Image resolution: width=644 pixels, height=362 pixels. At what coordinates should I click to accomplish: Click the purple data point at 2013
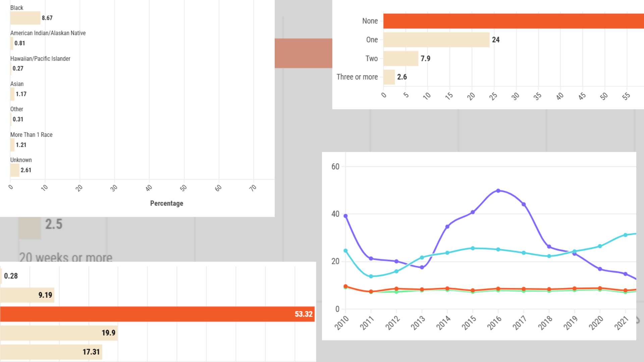coord(422,267)
